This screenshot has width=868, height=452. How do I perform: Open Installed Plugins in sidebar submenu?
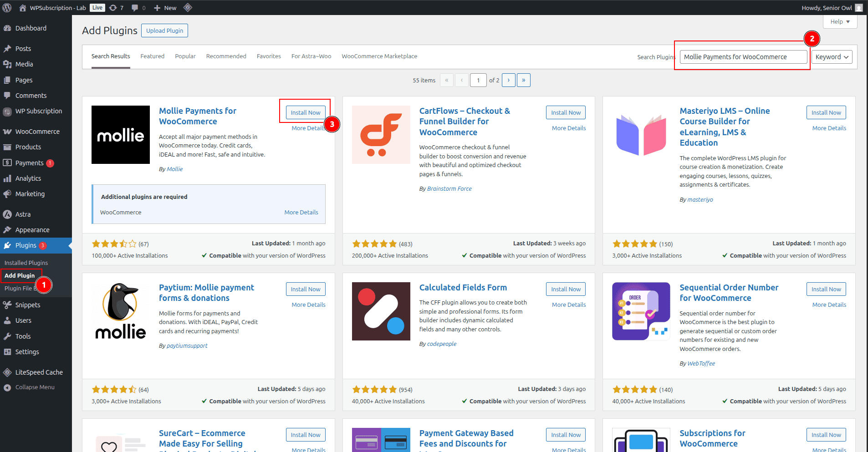(26, 263)
